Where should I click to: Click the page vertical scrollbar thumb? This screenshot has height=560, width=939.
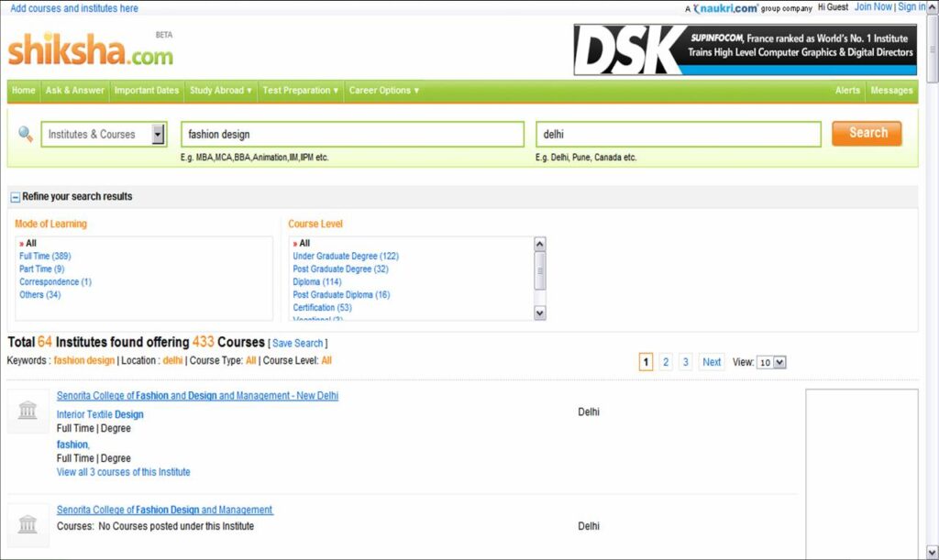tap(933, 49)
